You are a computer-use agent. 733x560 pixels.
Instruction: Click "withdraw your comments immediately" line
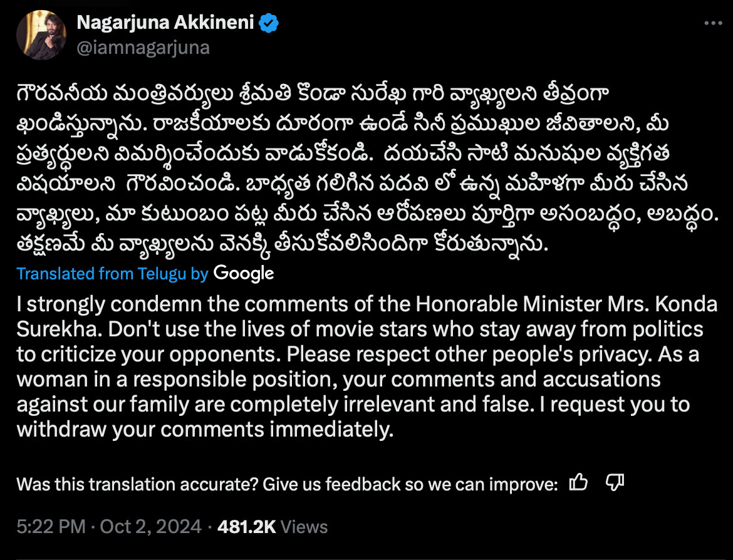point(204,430)
